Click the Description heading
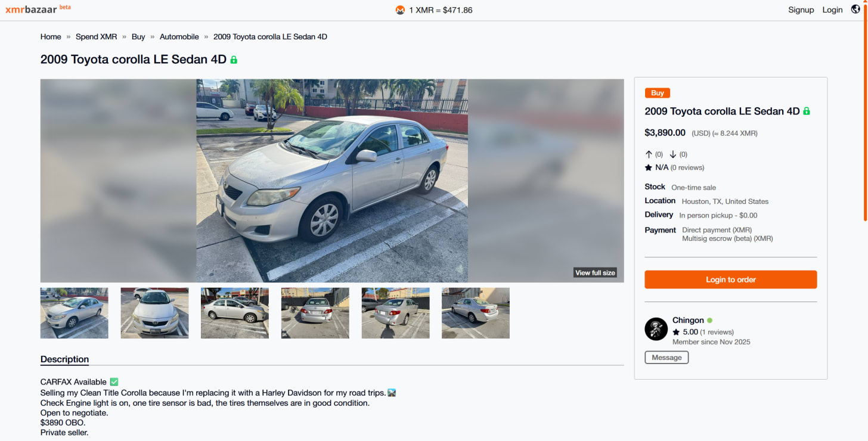868x441 pixels. pos(64,359)
